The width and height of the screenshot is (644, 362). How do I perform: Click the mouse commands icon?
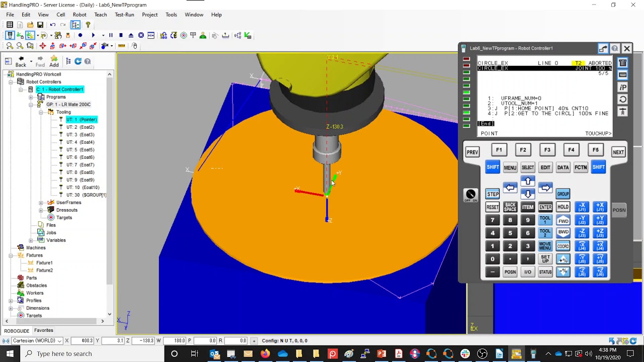134,46
